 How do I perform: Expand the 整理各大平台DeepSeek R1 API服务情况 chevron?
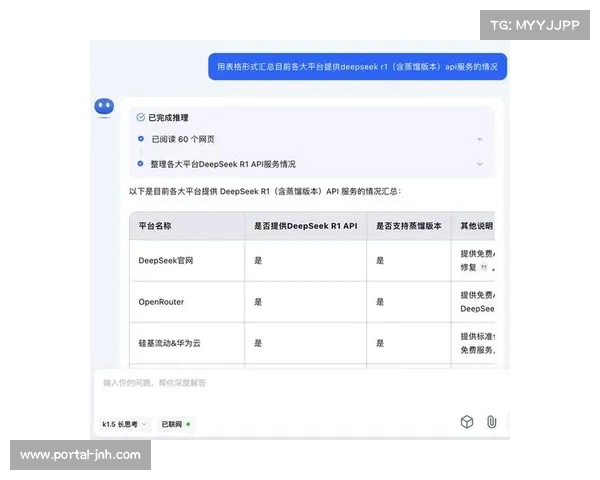point(480,163)
